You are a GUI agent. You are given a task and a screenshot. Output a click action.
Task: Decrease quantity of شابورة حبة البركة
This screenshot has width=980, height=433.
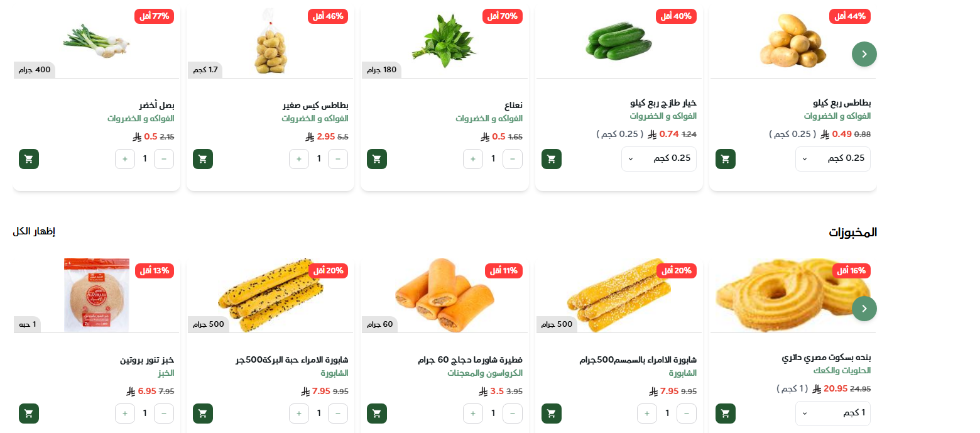pyautogui.click(x=338, y=414)
